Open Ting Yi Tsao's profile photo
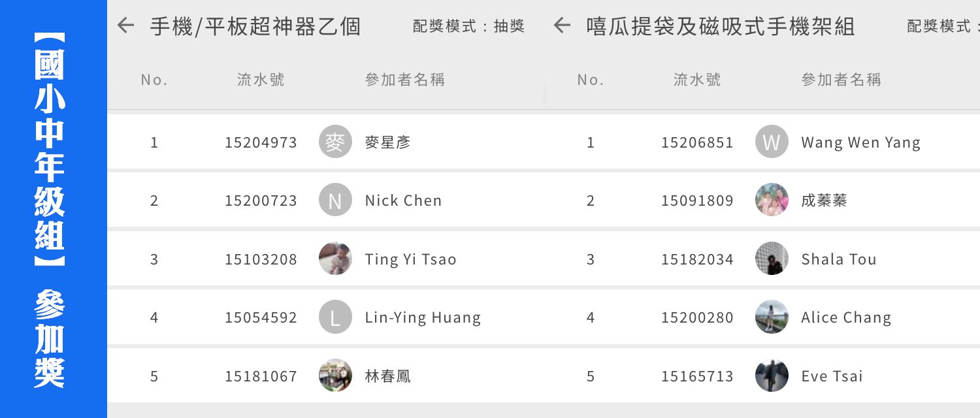The image size is (980, 418). (335, 259)
